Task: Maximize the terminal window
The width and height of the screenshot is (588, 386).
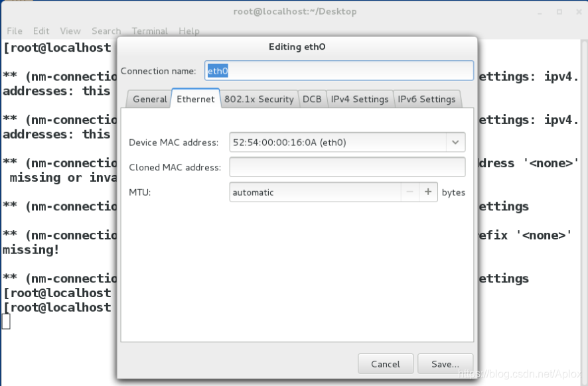Action: click(559, 12)
